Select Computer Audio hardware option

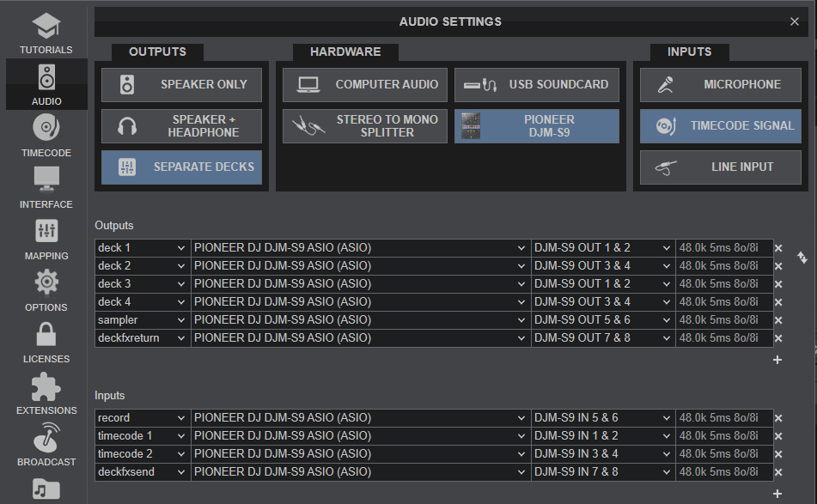(365, 84)
